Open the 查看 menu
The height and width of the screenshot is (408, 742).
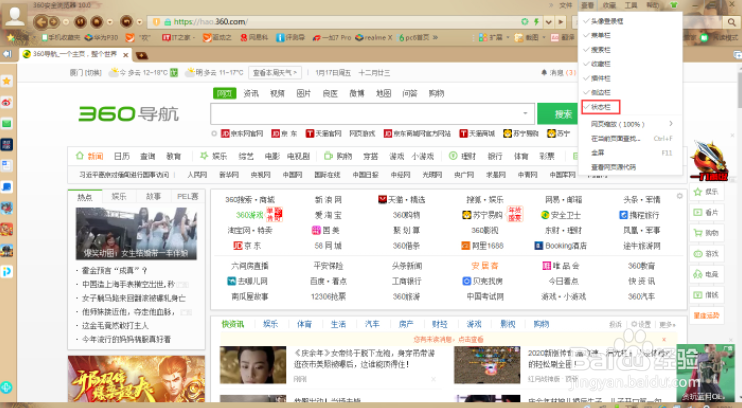(x=587, y=5)
